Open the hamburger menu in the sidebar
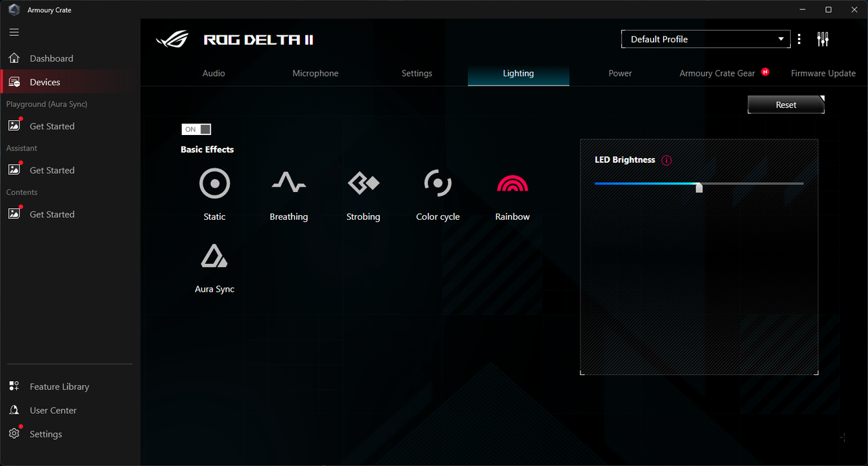Screen dimensions: 868x466 coord(14,32)
